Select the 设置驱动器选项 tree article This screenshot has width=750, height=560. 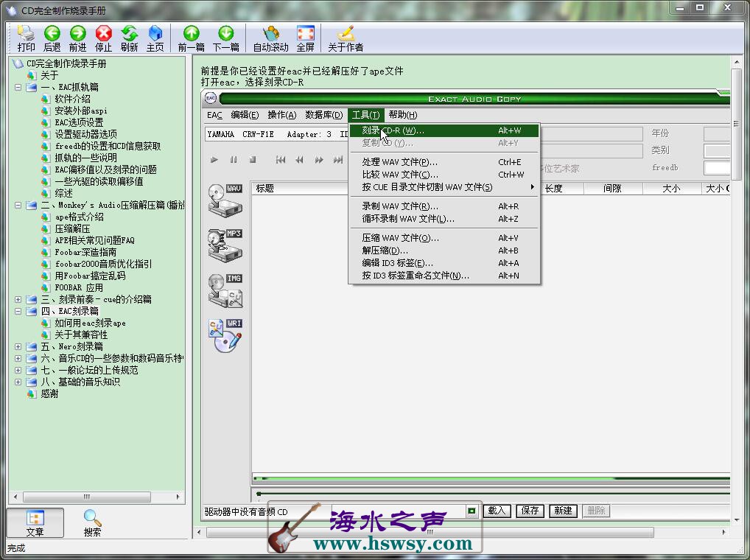[85, 134]
